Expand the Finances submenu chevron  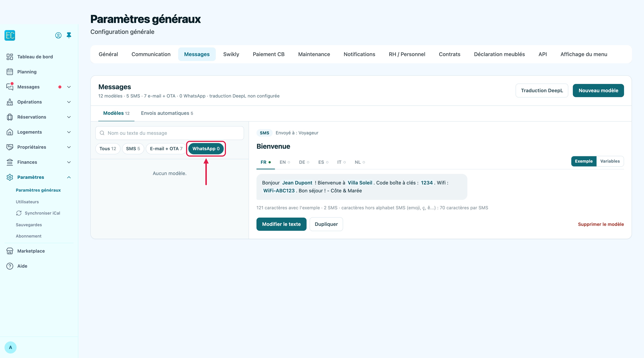(x=69, y=162)
